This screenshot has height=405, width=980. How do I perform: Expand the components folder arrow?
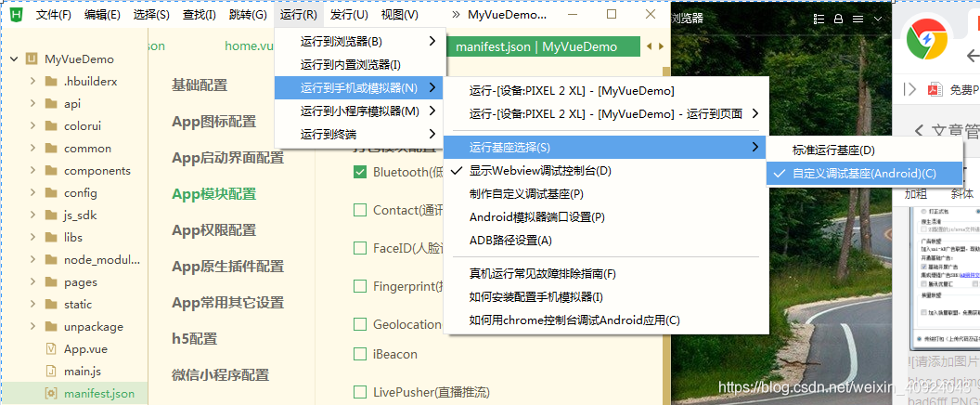33,171
